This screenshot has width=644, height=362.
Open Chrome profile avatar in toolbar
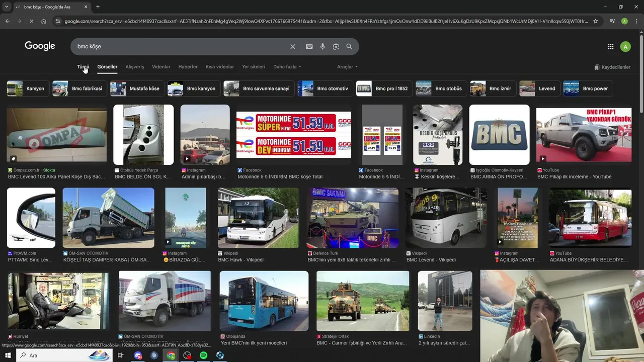coord(624,21)
